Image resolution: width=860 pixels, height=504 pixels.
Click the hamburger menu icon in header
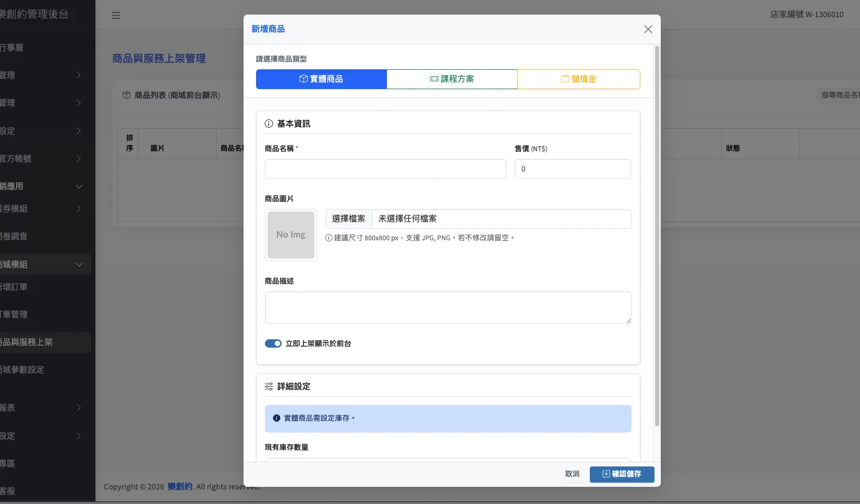point(116,15)
